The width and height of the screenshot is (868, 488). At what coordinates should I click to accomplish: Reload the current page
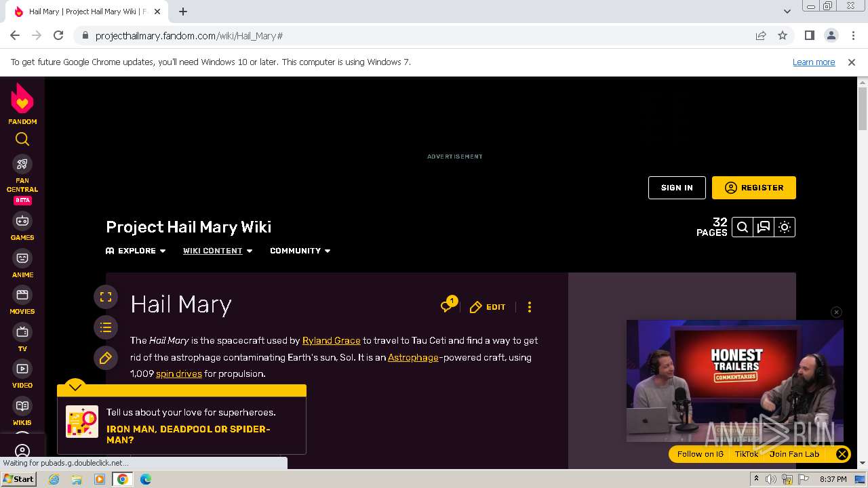point(58,35)
